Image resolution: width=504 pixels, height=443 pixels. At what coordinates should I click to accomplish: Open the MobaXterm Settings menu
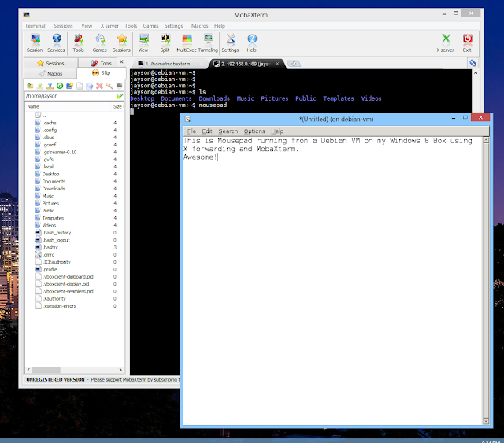click(x=173, y=26)
